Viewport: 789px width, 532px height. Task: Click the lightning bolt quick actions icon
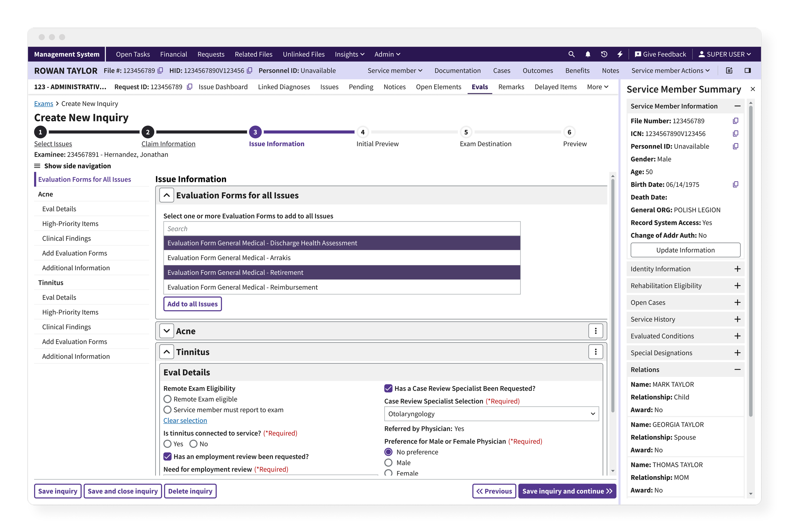(x=620, y=54)
